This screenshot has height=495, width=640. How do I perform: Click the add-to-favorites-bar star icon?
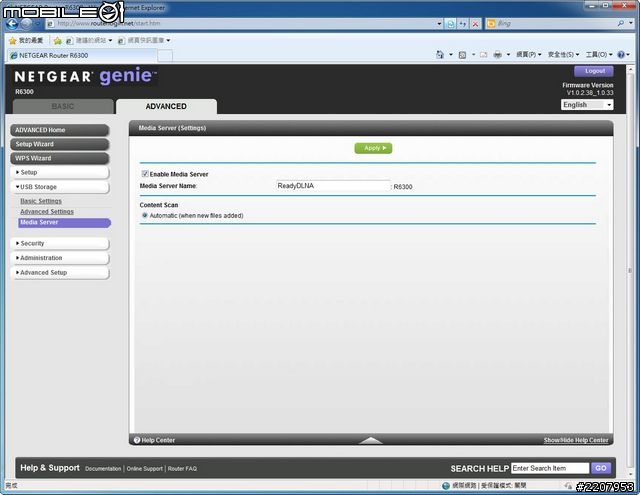pos(58,40)
